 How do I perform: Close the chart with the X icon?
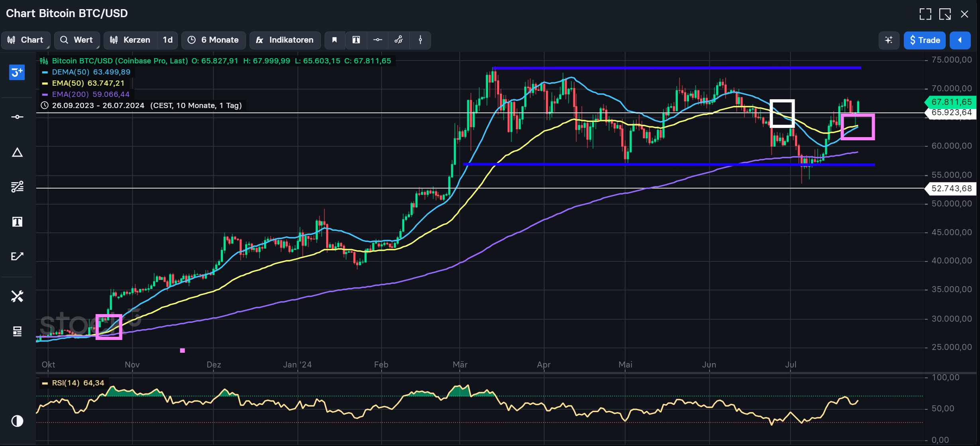tap(964, 14)
